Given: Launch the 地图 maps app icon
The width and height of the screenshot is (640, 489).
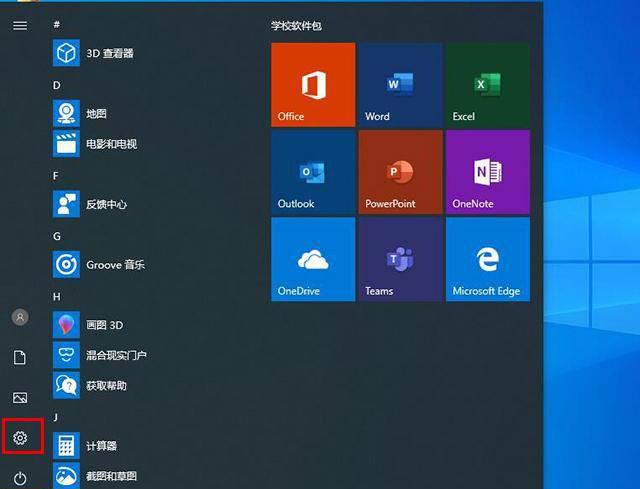Looking at the screenshot, I should point(66,113).
